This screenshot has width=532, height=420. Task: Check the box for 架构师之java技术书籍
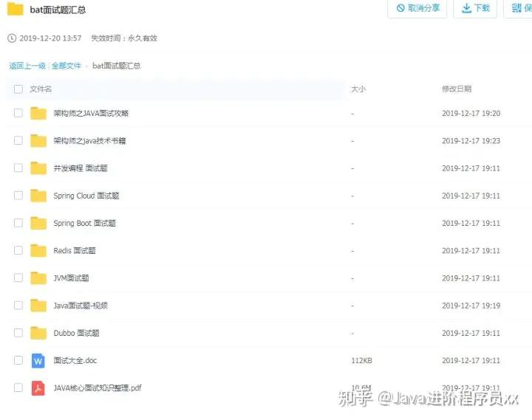(x=18, y=140)
